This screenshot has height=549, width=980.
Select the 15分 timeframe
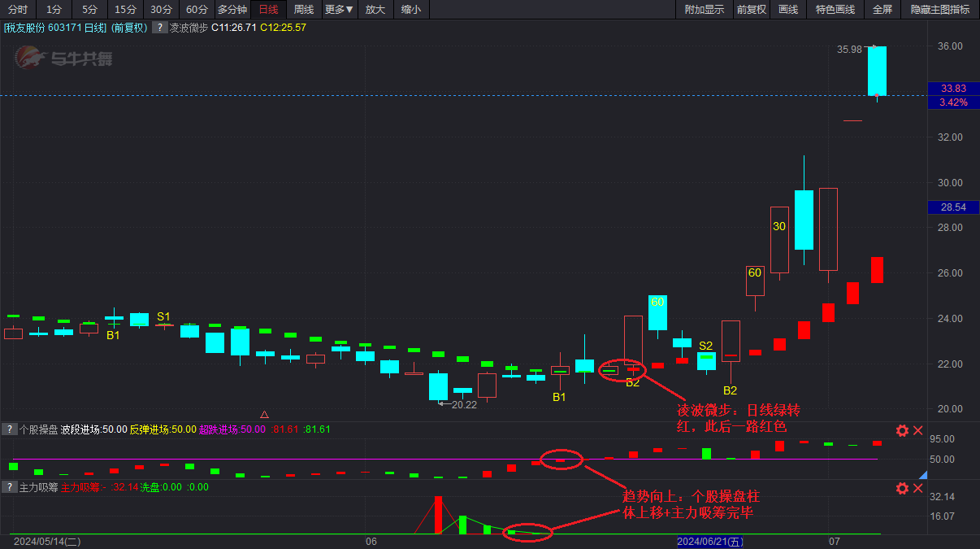125,10
